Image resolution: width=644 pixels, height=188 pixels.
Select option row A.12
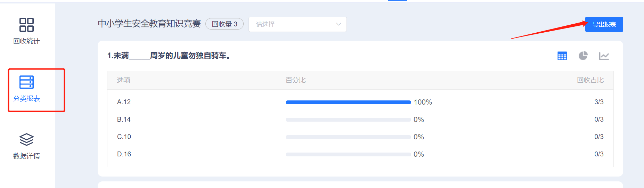click(x=360, y=102)
